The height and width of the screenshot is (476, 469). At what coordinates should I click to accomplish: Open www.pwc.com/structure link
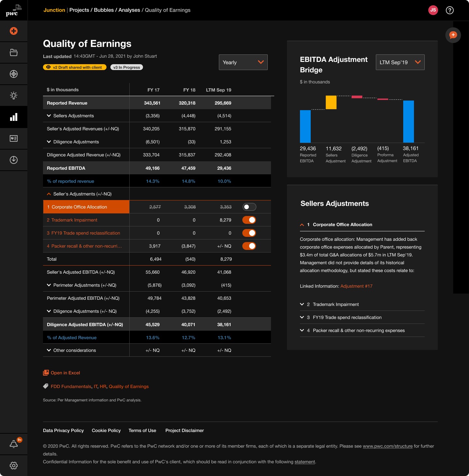388,446
